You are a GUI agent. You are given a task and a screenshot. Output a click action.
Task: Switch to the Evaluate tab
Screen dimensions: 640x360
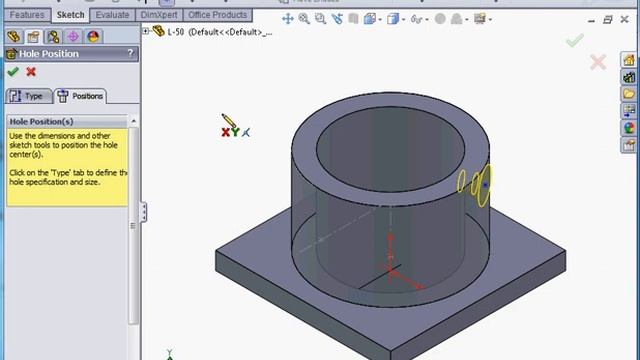tap(112, 15)
